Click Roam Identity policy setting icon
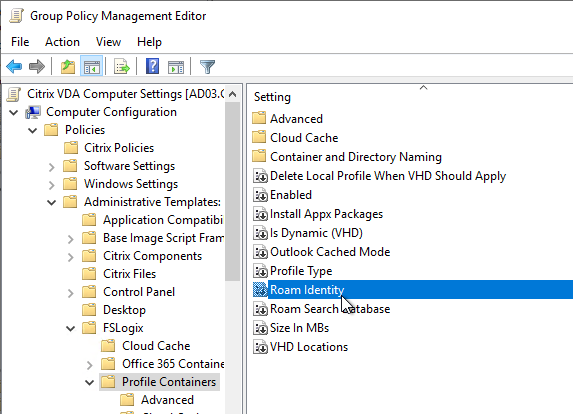 260,290
